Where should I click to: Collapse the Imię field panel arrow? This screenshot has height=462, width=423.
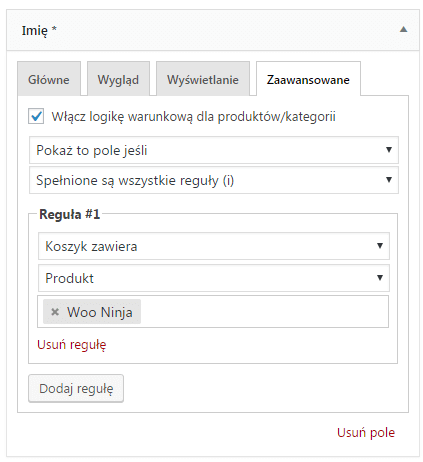tap(403, 30)
